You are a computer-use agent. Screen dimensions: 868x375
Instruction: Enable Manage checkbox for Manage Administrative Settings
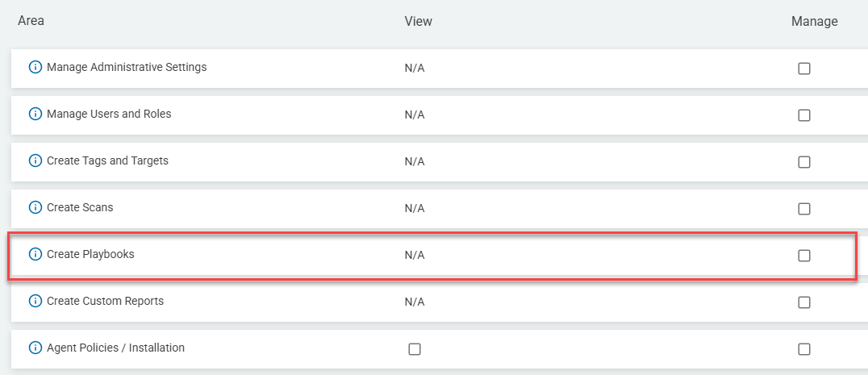(804, 69)
